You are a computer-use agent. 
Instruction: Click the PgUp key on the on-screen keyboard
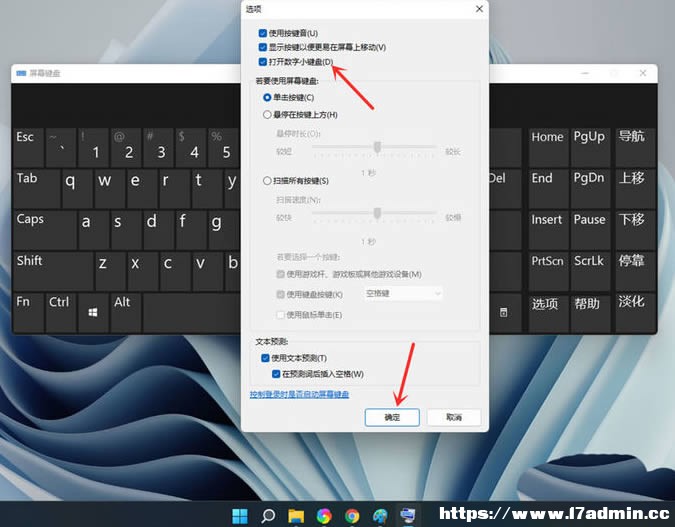point(590,147)
